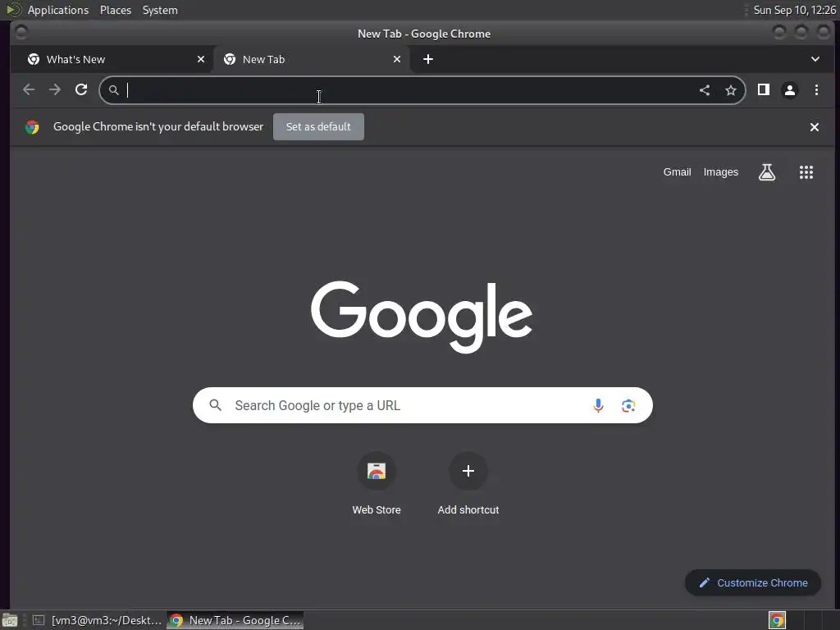
Task: Go back using the back arrow
Action: click(x=29, y=90)
